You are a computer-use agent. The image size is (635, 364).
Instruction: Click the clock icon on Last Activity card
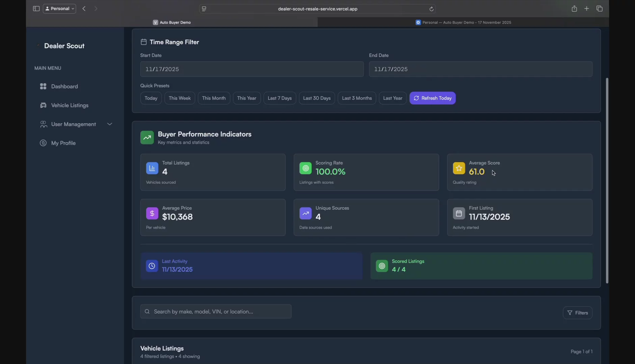[151, 266]
